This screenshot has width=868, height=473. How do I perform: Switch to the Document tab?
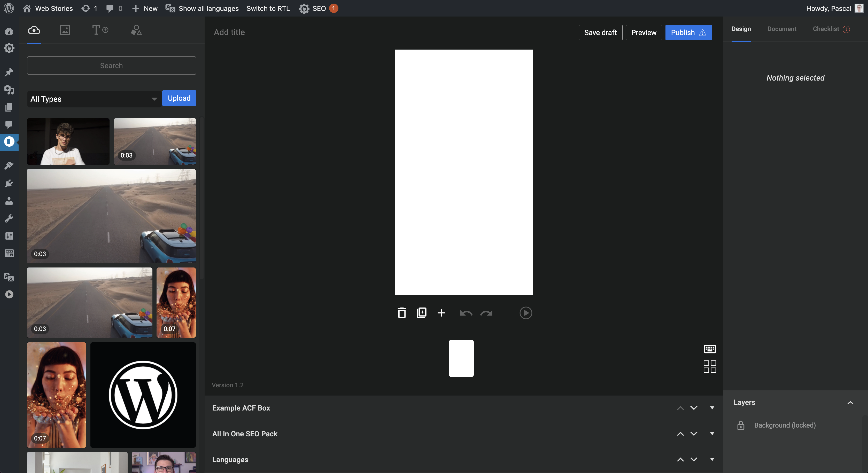pyautogui.click(x=782, y=29)
